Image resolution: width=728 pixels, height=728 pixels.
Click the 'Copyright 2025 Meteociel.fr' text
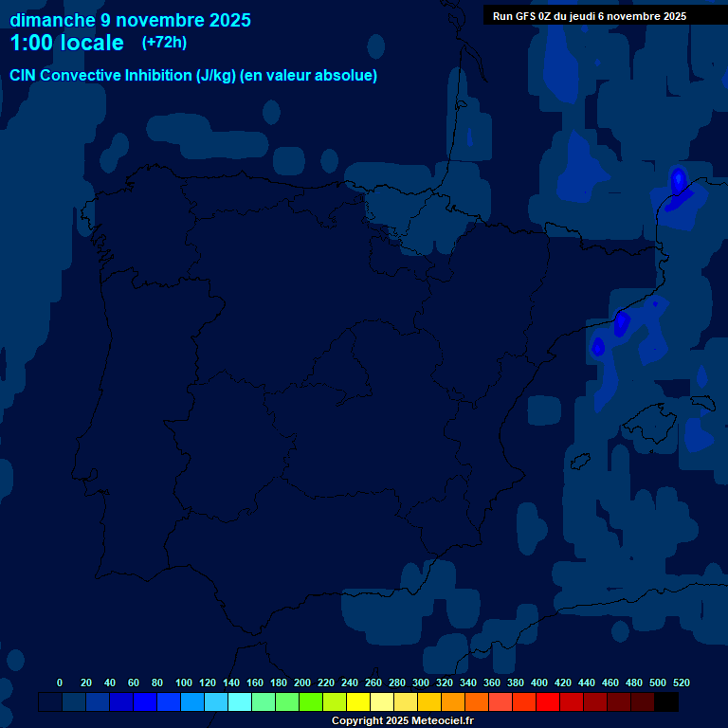pos(403,720)
